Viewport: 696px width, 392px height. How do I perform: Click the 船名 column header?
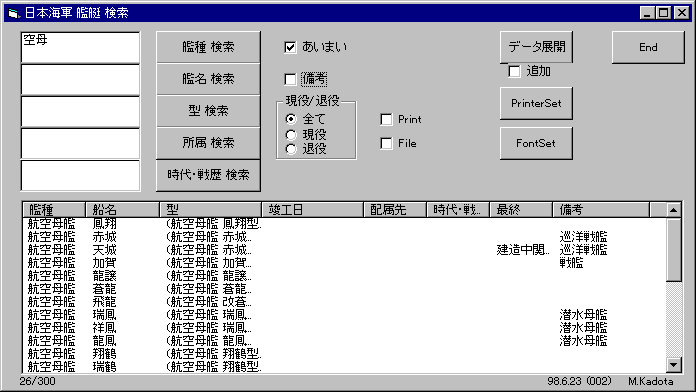click(x=122, y=210)
